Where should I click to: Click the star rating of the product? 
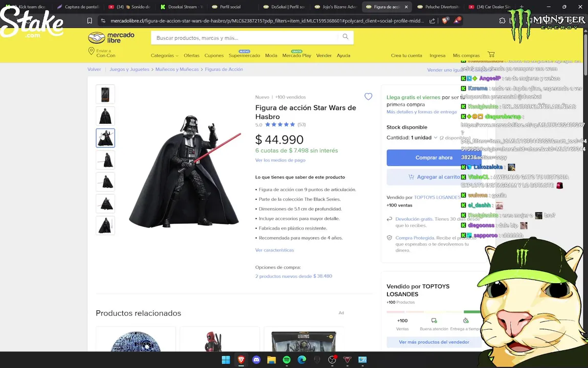(x=280, y=125)
